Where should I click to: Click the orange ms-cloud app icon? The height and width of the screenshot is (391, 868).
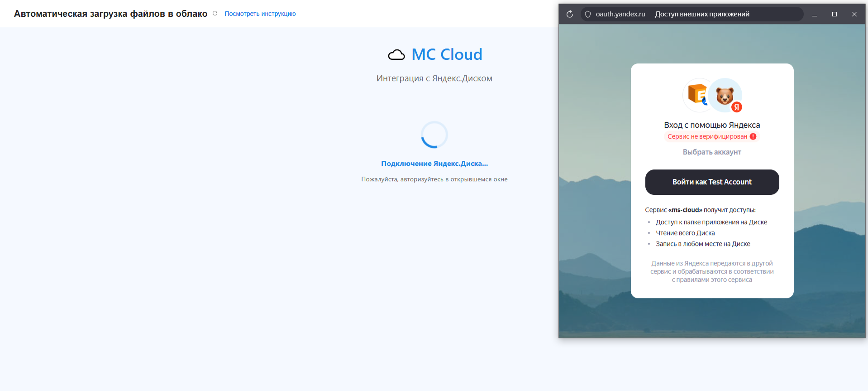click(x=696, y=94)
